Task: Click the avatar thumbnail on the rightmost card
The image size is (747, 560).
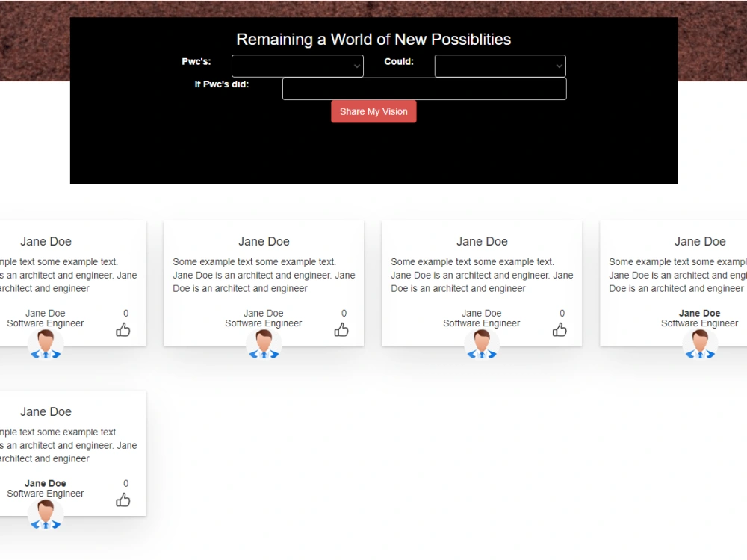Action: (699, 345)
